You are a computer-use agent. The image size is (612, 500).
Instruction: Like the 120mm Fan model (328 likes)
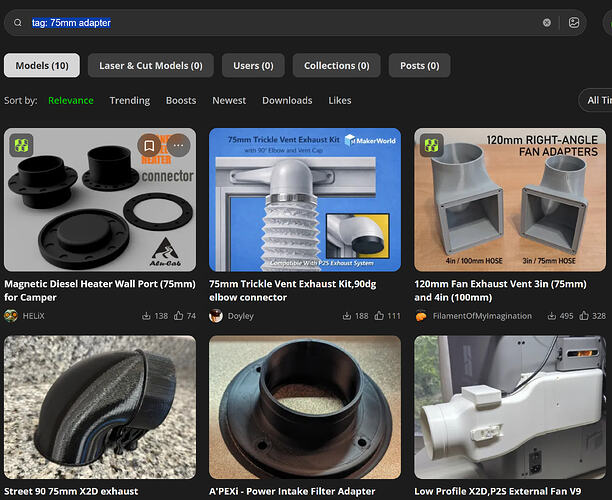pos(584,315)
